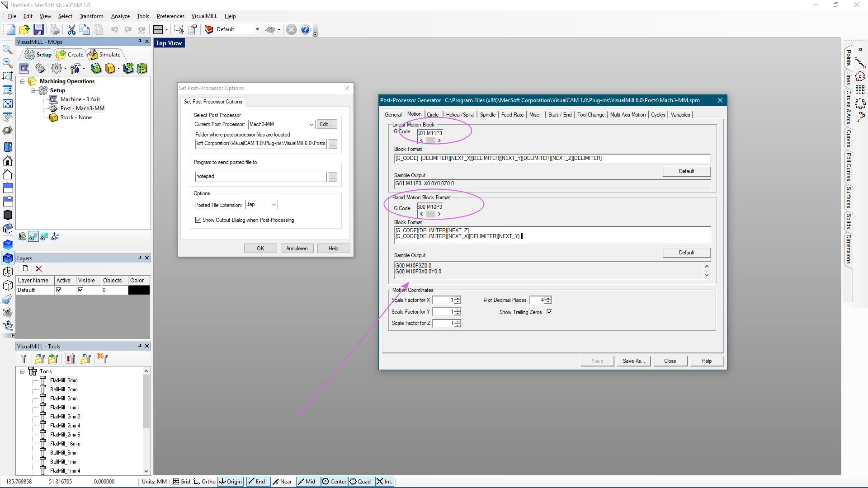Click Annuleren button
This screenshot has width=868, height=488.
[x=297, y=249]
